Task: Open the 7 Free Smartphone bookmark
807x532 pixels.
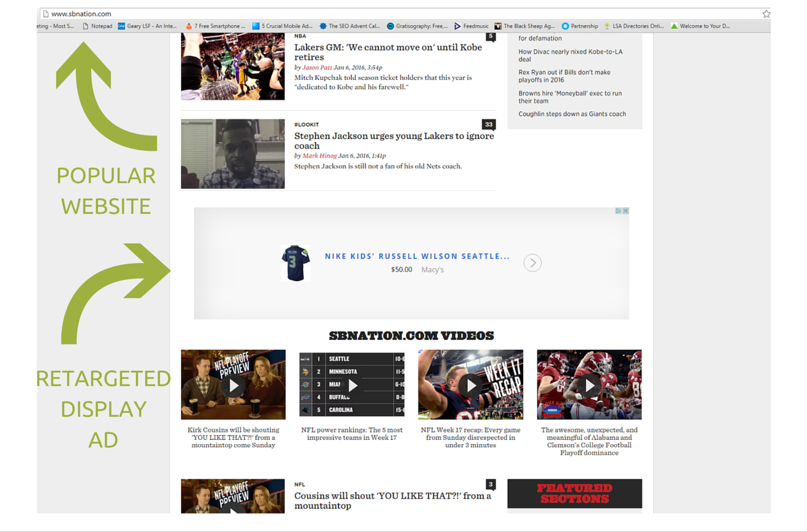Action: coord(215,26)
